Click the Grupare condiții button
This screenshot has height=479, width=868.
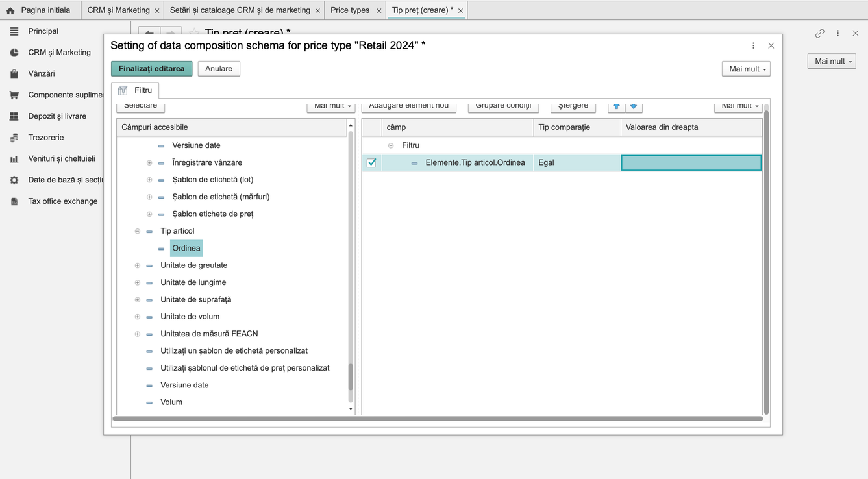(x=503, y=106)
